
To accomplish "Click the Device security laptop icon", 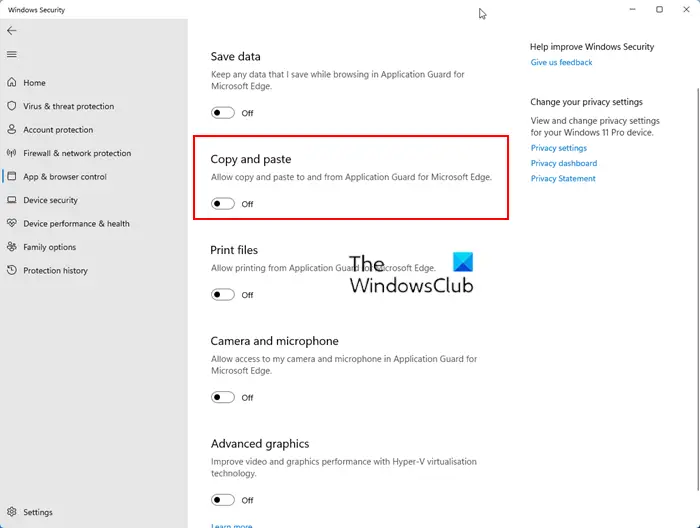I will 12,200.
